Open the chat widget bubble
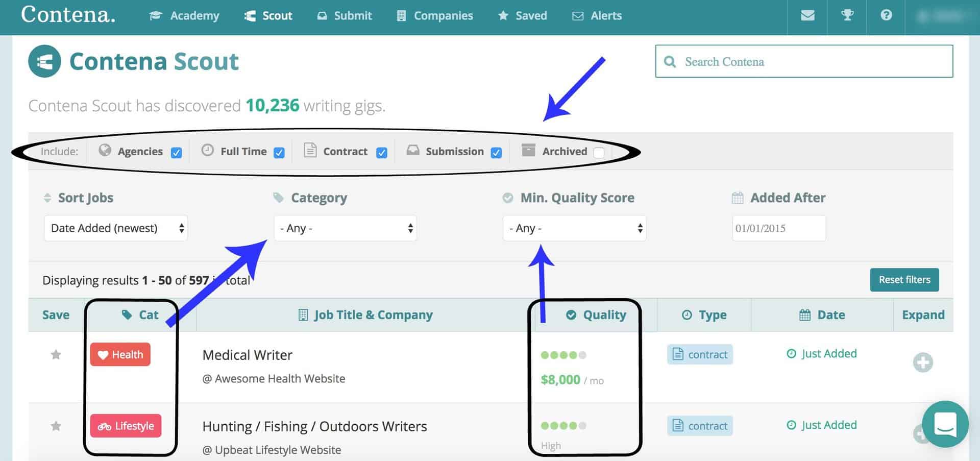The height and width of the screenshot is (461, 980). 945,424
